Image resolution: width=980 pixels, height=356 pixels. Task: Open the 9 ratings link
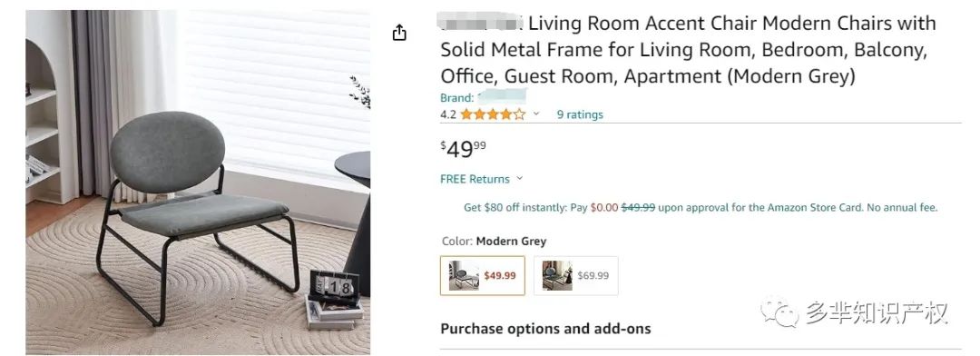580,114
